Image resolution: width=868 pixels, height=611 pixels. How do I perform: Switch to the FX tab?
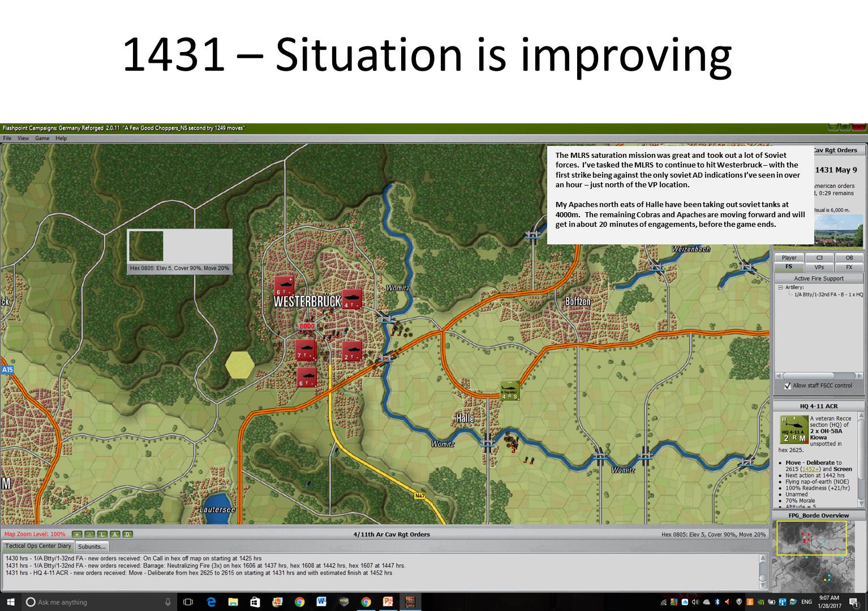click(849, 267)
